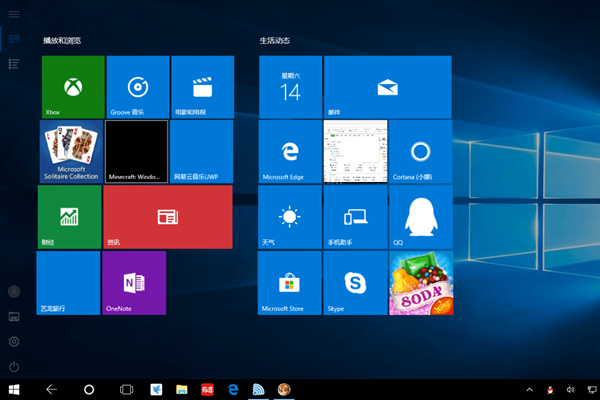This screenshot has height=400, width=600.
Task: Open the 手机助手 tile
Action: [355, 217]
